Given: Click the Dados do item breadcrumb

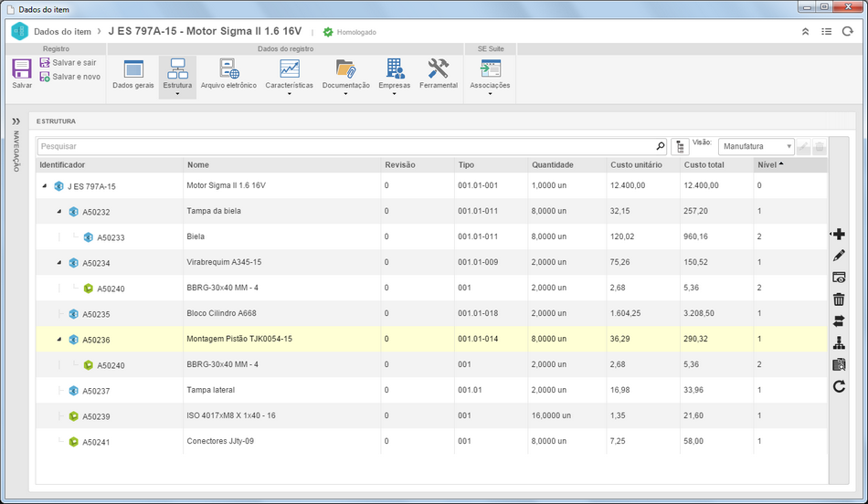Looking at the screenshot, I should point(62,32).
